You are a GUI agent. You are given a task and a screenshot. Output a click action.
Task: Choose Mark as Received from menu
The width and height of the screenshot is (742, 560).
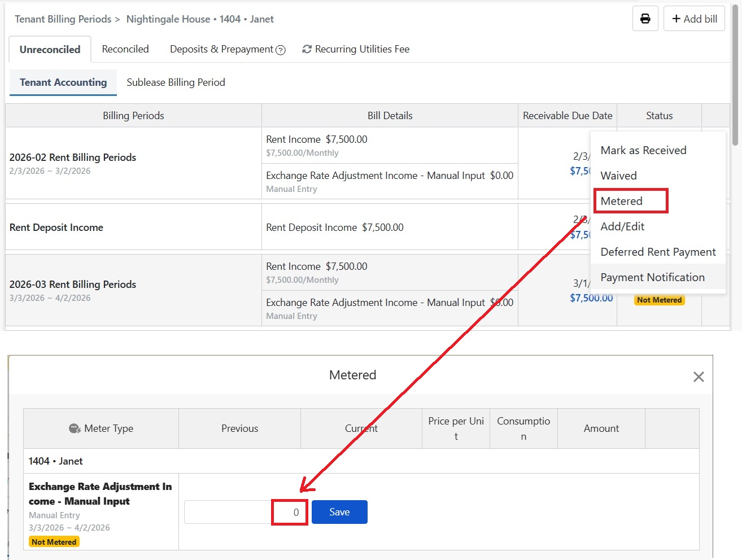tap(643, 150)
